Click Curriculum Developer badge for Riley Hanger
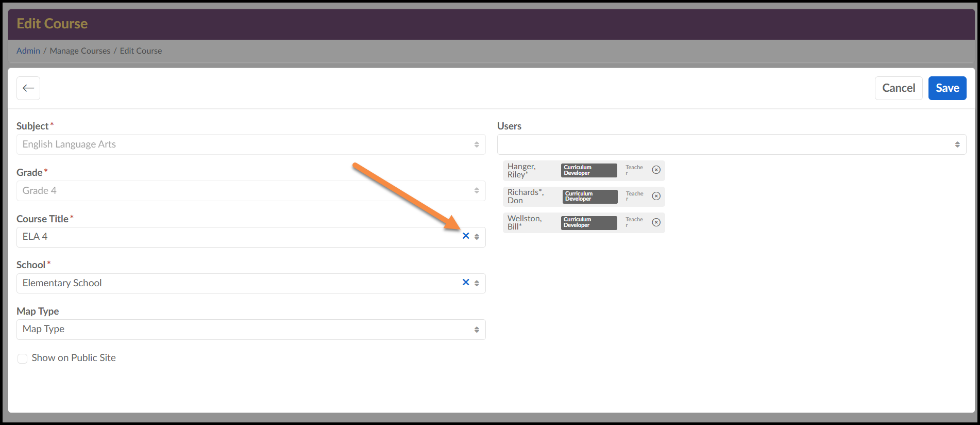The image size is (980, 425). click(588, 170)
